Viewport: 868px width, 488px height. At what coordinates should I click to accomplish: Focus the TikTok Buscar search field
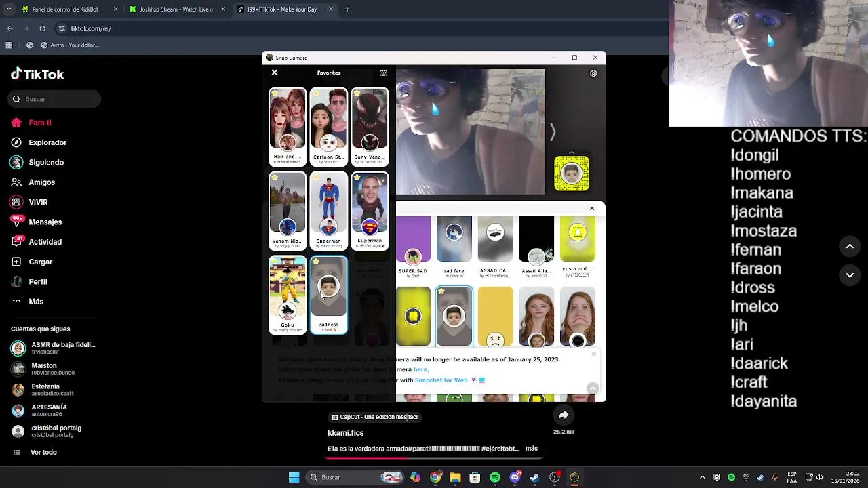click(56, 99)
